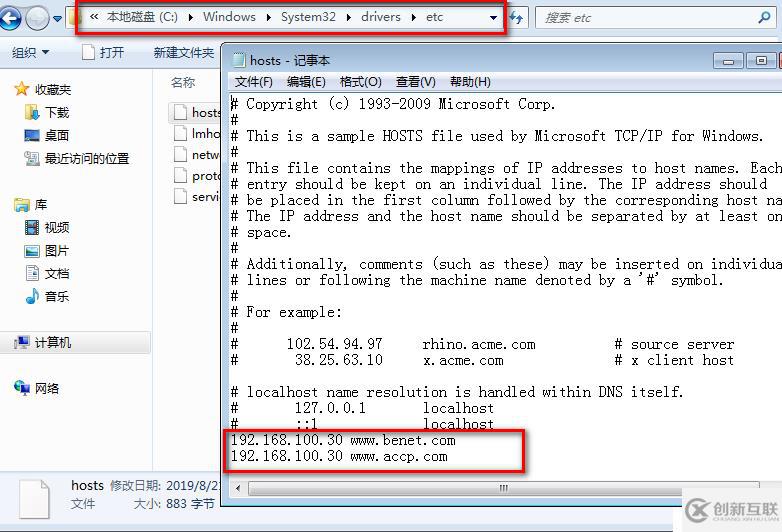
Task: Click the 库 libraries icon
Action: tap(21, 204)
